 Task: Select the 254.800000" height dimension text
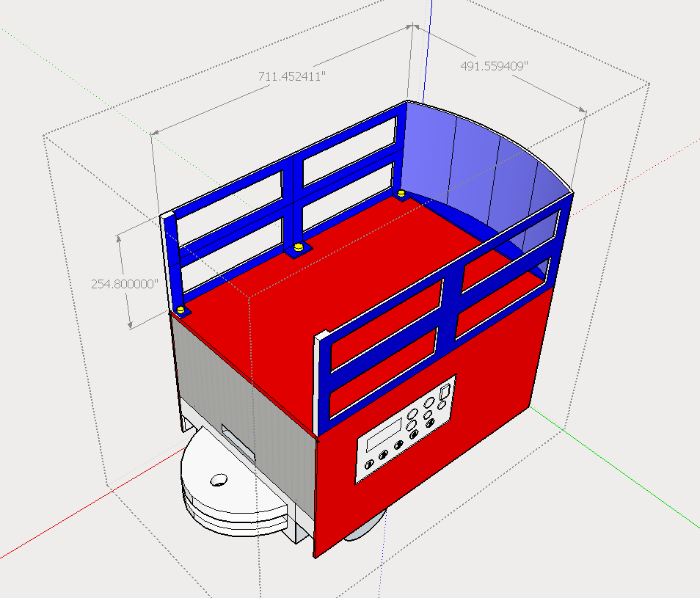(125, 284)
